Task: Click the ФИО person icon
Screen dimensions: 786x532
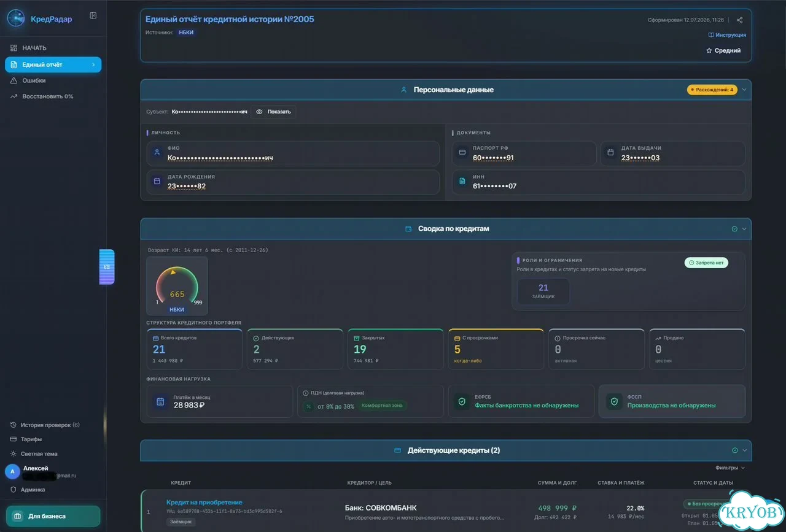Action: [x=157, y=153]
